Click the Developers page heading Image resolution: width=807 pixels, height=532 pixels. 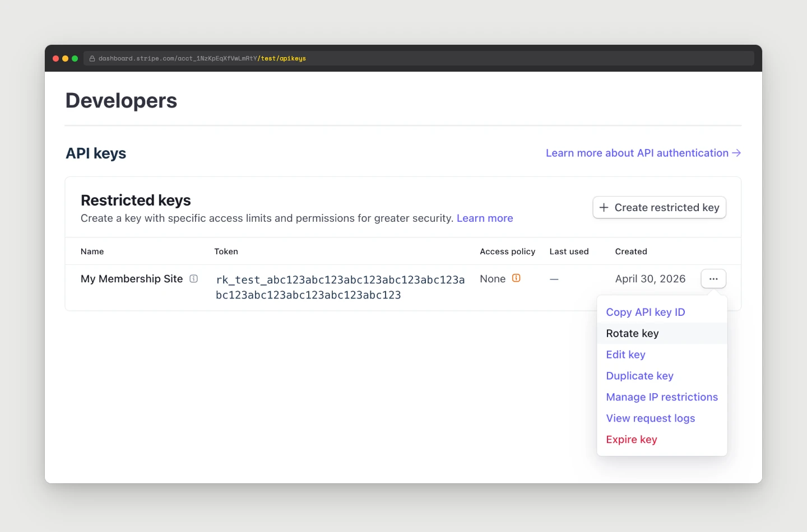tap(121, 101)
